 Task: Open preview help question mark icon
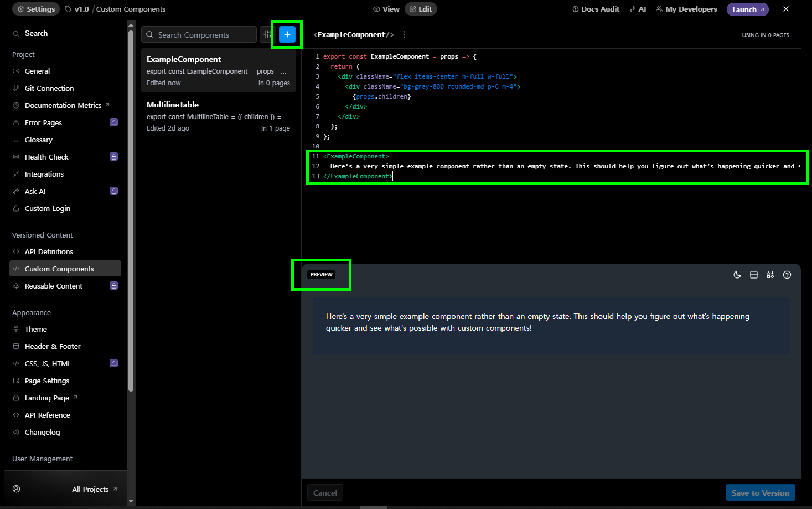click(787, 275)
